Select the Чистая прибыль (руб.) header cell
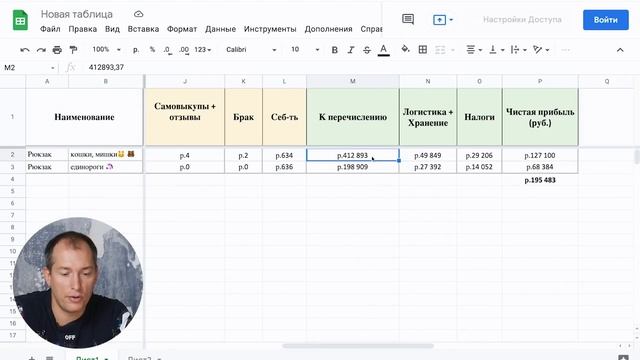 pyautogui.click(x=540, y=117)
